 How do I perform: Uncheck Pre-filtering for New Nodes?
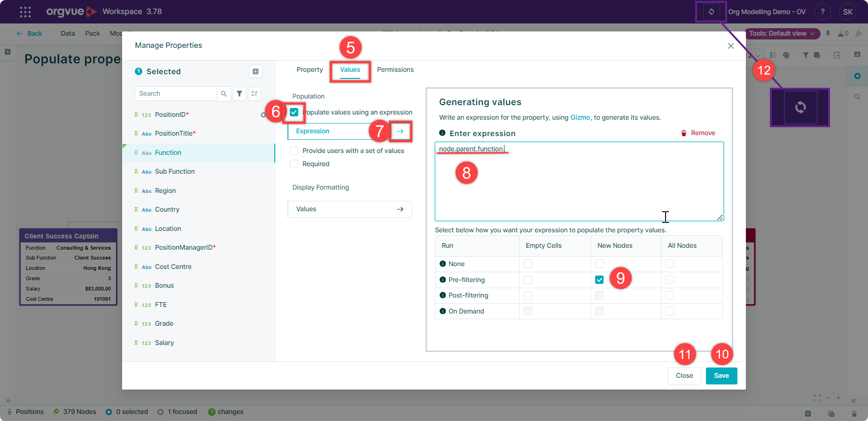pos(599,280)
